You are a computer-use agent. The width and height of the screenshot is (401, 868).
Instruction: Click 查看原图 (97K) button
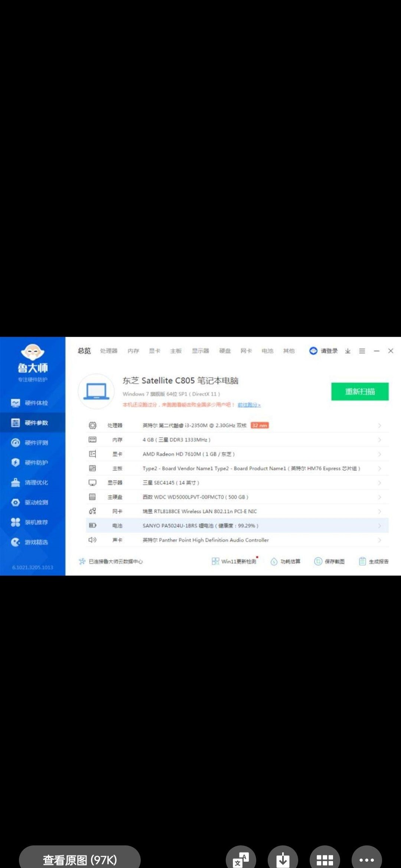pyautogui.click(x=80, y=859)
